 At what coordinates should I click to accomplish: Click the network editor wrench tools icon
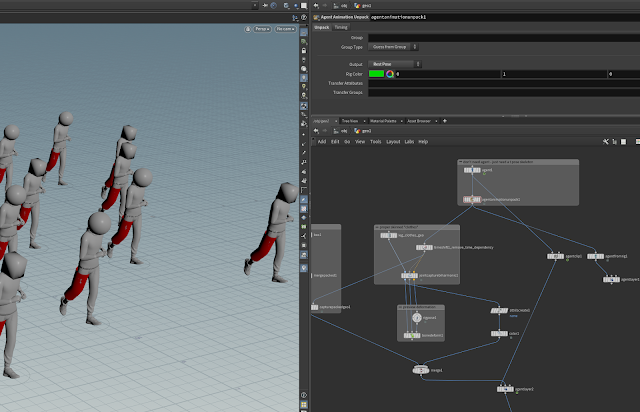(x=607, y=142)
